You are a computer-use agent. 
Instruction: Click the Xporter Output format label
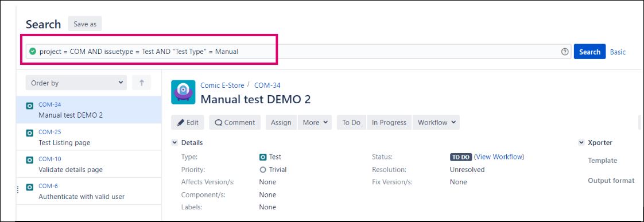pos(611,181)
